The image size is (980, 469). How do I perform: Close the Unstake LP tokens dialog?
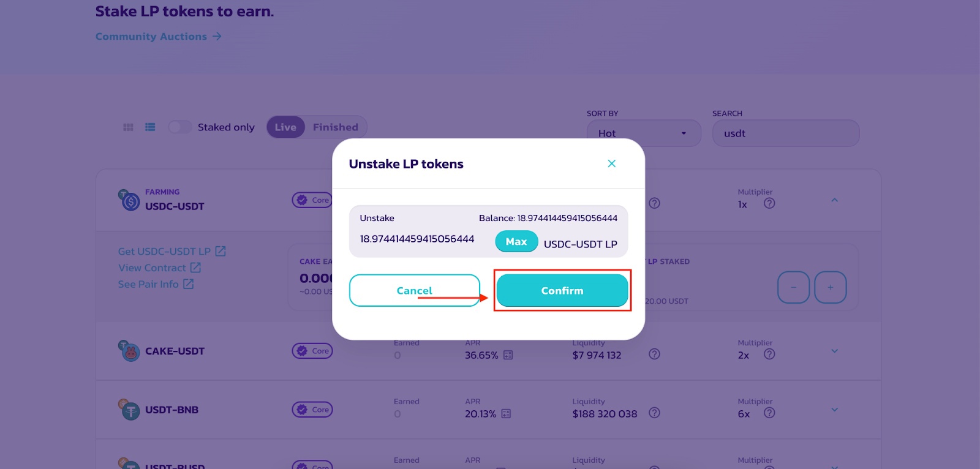(x=611, y=163)
